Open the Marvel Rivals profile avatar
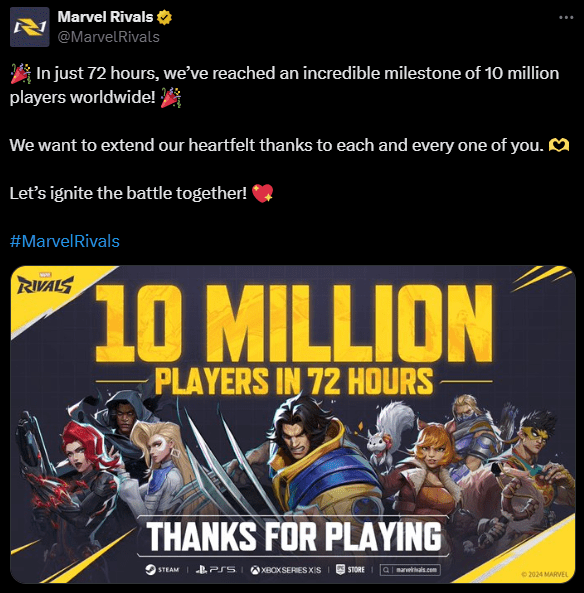The height and width of the screenshot is (593, 584). click(x=30, y=27)
